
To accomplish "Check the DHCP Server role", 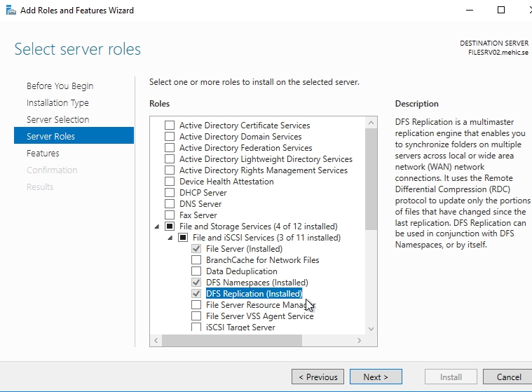I will tap(169, 193).
